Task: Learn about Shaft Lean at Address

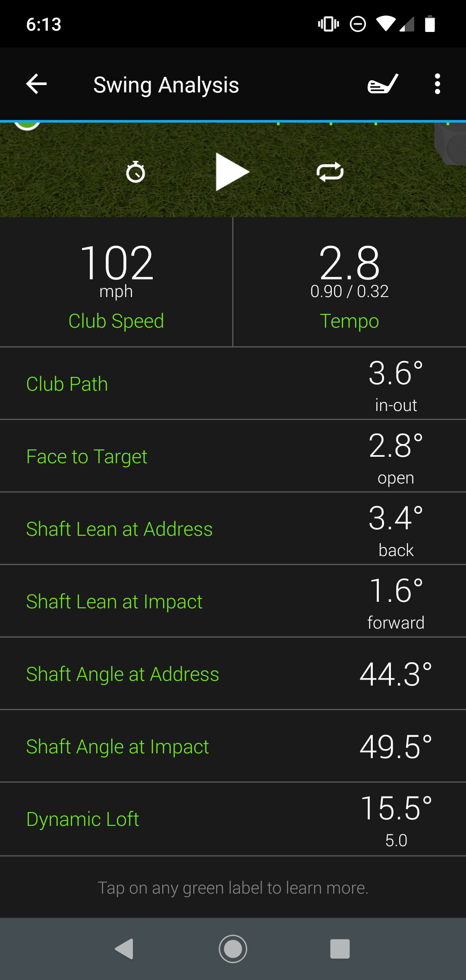Action: [x=119, y=528]
